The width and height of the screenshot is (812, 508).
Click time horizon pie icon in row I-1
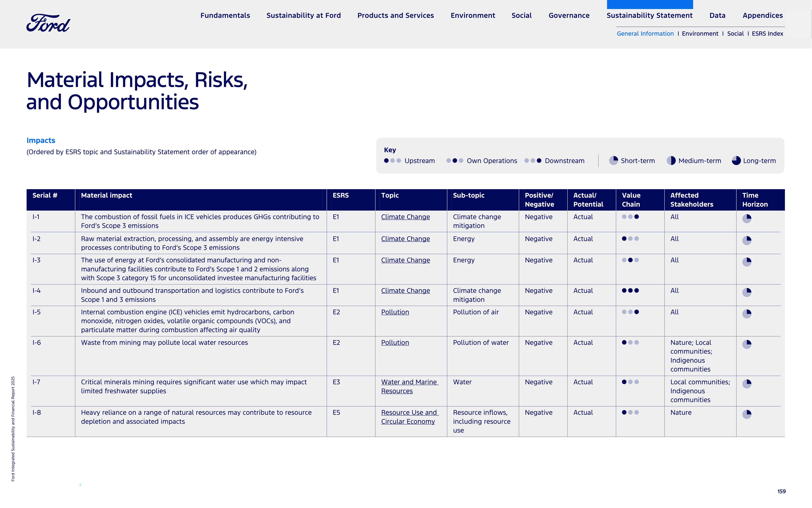[x=747, y=219]
